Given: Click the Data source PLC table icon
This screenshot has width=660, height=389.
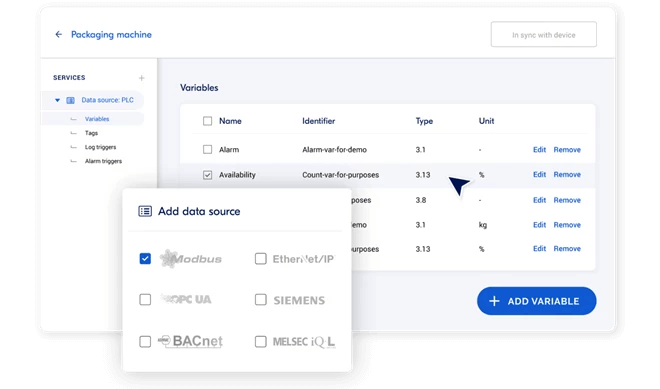Looking at the screenshot, I should click(71, 100).
